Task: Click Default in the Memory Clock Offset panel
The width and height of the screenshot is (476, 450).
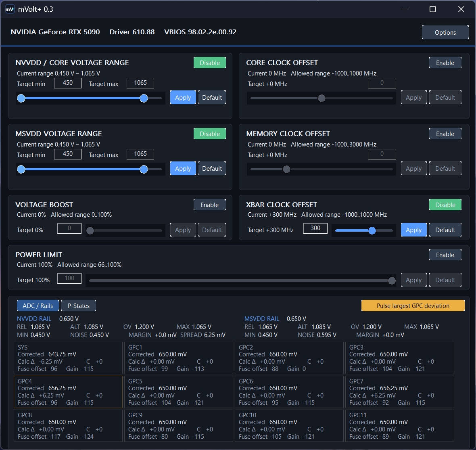Action: pyautogui.click(x=445, y=168)
